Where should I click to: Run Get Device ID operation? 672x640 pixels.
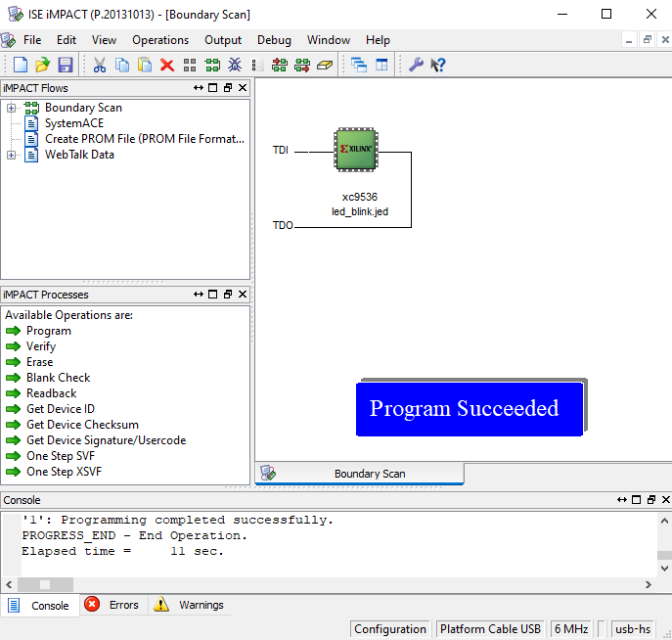(x=61, y=409)
